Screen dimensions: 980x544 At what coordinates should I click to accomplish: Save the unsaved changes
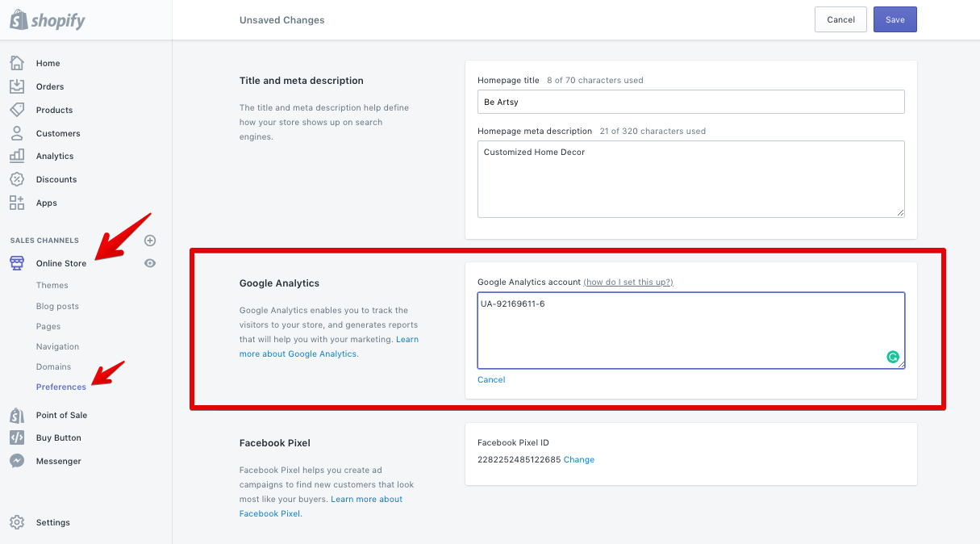895,19
